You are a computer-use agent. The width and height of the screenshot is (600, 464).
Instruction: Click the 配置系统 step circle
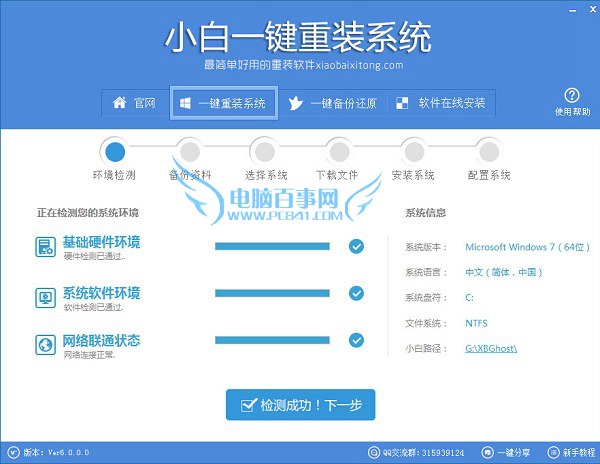(489, 152)
